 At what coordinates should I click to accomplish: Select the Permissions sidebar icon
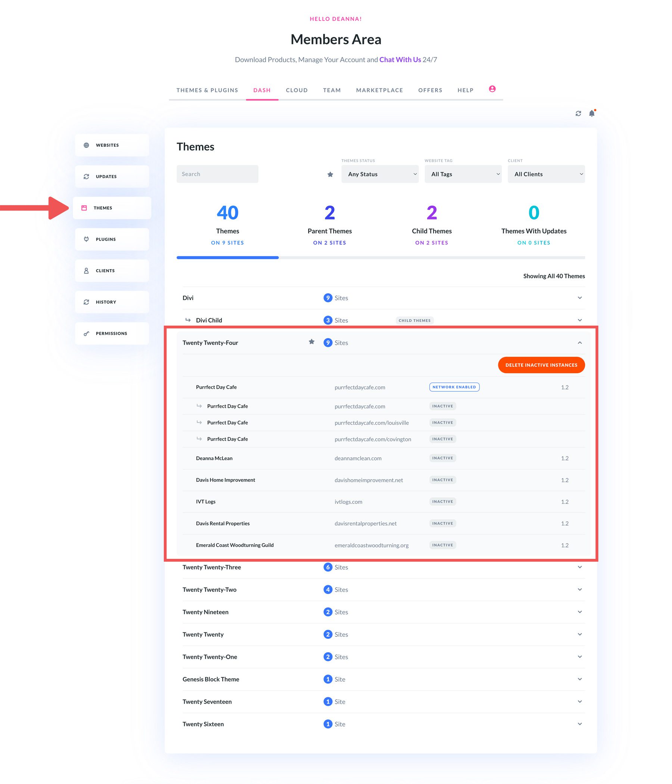click(87, 333)
